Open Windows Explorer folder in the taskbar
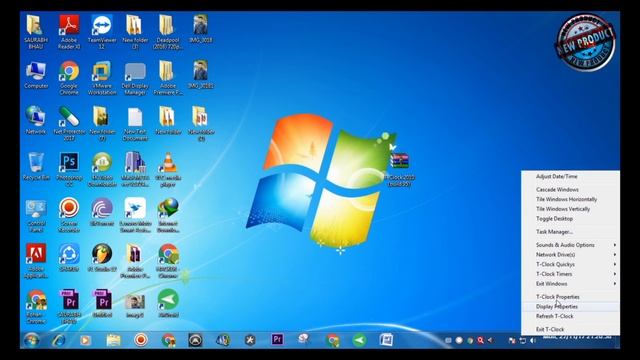The height and width of the screenshot is (360, 640). (113, 340)
